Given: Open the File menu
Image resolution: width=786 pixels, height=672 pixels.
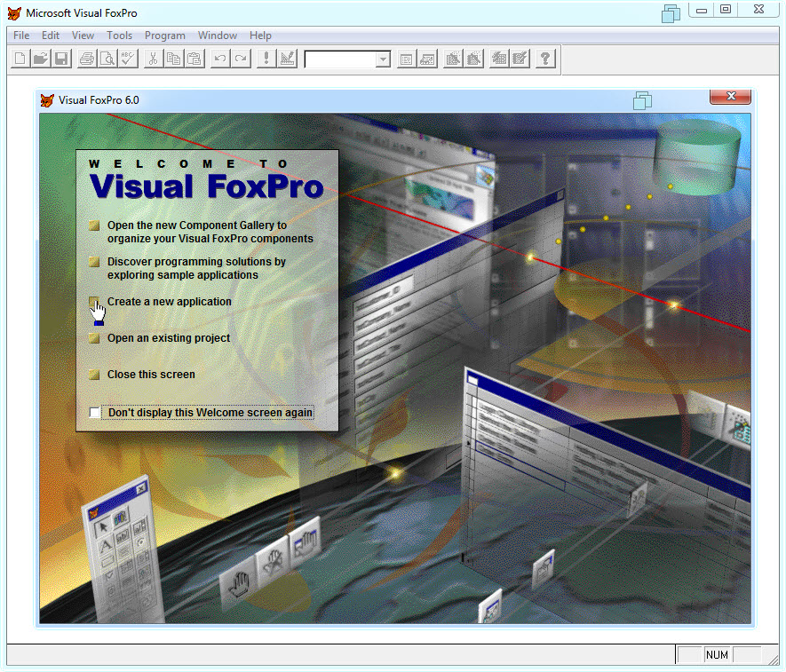Looking at the screenshot, I should 21,36.
